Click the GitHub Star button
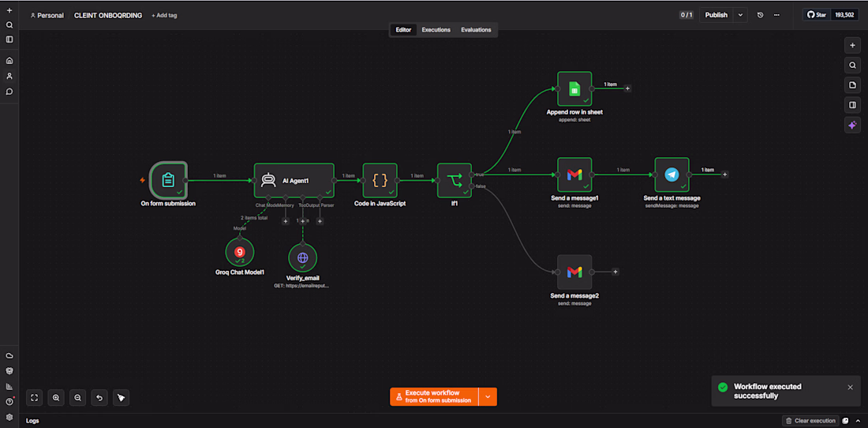The image size is (868, 428). coord(817,15)
